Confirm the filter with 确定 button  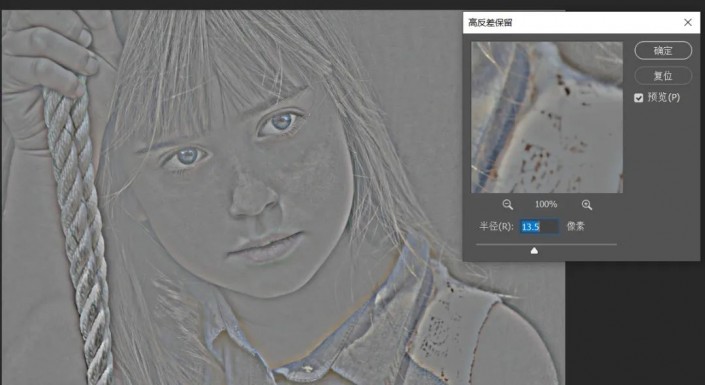(x=663, y=50)
